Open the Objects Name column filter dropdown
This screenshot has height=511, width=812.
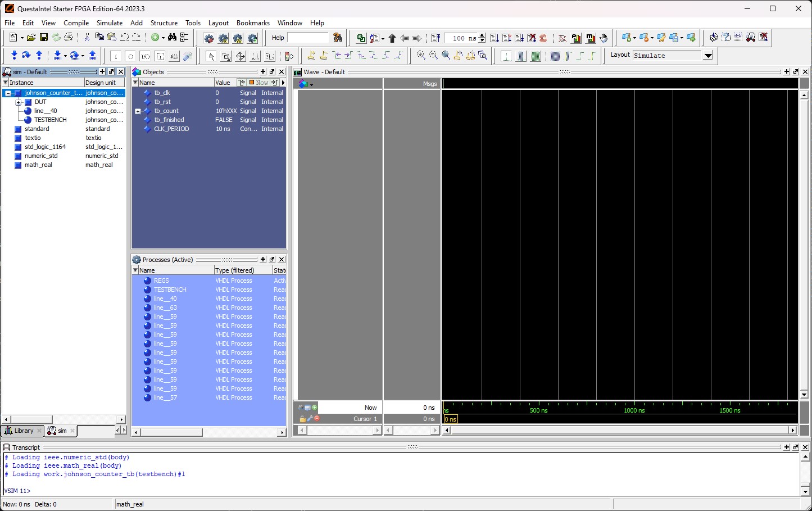[x=135, y=83]
